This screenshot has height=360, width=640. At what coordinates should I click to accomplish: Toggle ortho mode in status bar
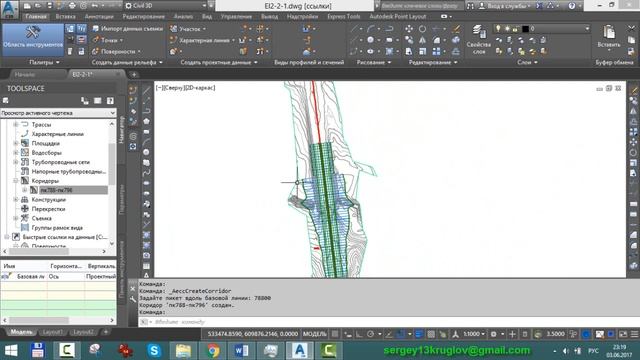point(359,334)
